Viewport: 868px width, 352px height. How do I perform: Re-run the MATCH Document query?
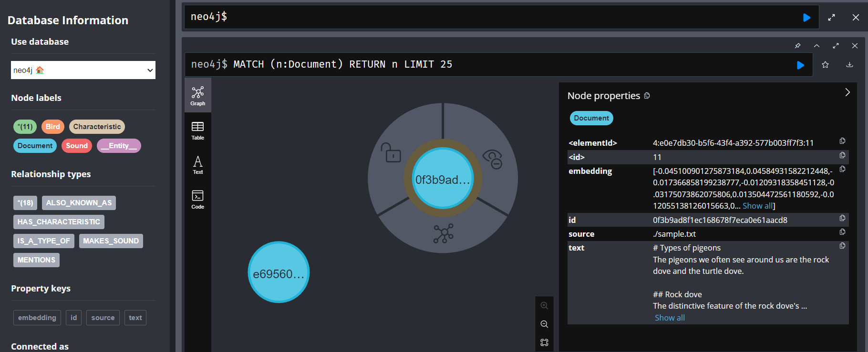pos(800,65)
